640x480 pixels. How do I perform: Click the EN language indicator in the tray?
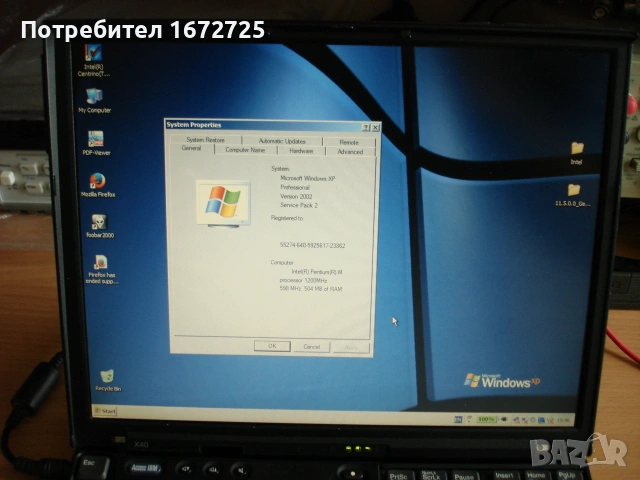[x=458, y=419]
